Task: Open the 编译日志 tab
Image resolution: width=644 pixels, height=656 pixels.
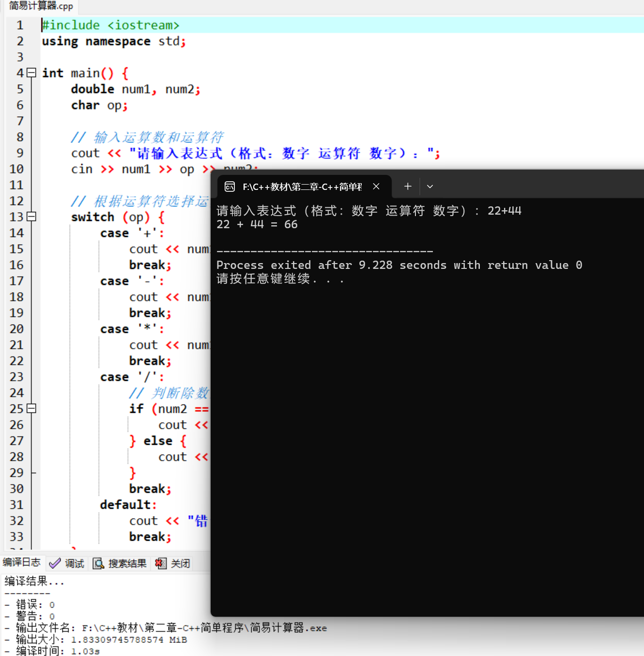Action: coord(22,562)
